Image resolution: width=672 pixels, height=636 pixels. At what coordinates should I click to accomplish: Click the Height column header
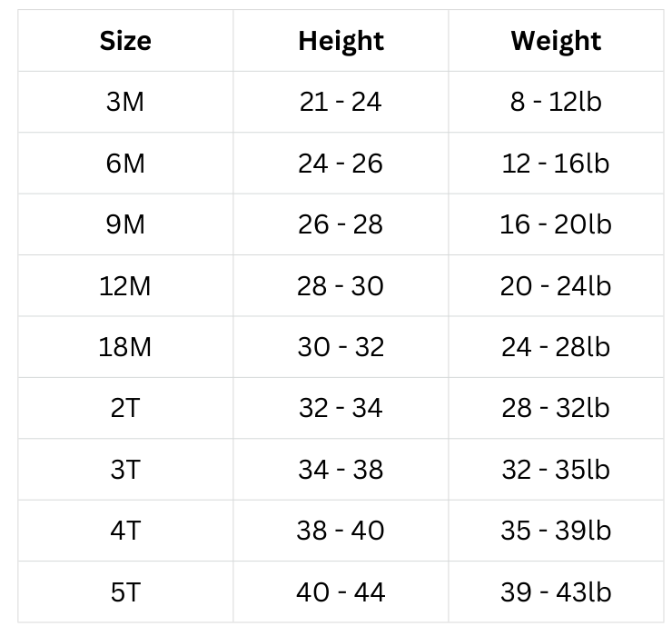coord(341,41)
